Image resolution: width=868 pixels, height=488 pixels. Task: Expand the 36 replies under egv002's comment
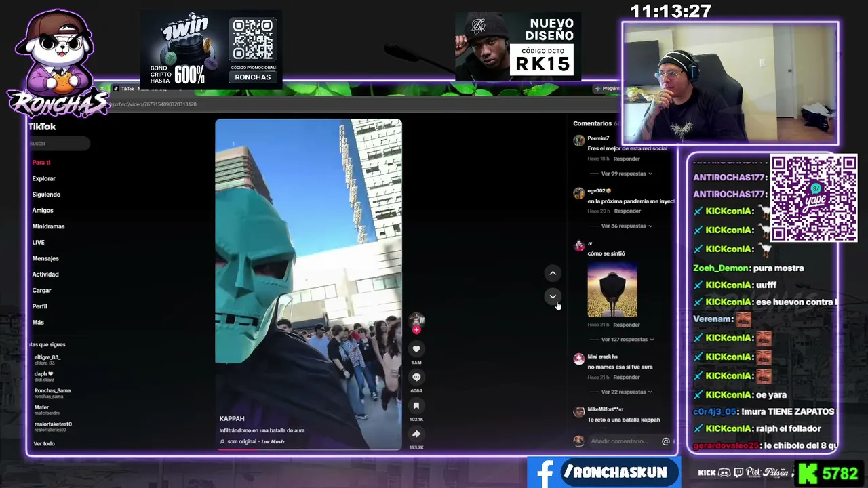627,226
